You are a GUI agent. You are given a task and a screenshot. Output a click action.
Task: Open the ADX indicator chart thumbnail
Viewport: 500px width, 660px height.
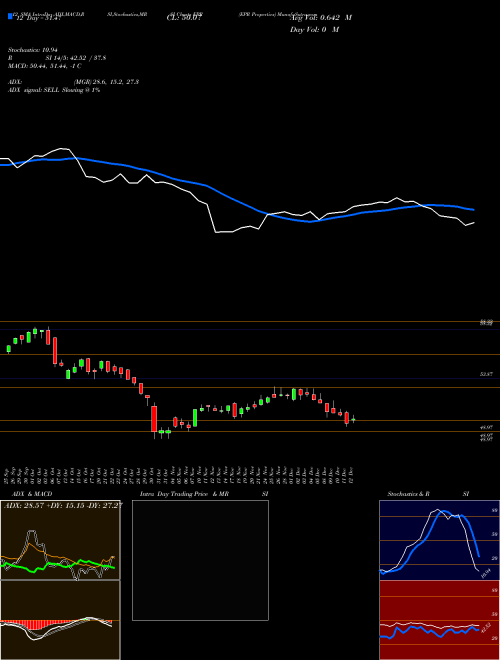click(60, 540)
